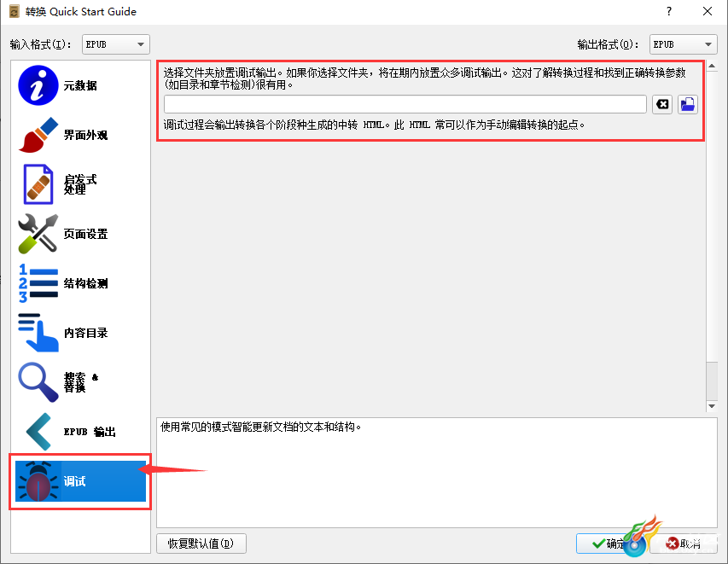Click the scroll down arrow of settings panel

pos(712,405)
